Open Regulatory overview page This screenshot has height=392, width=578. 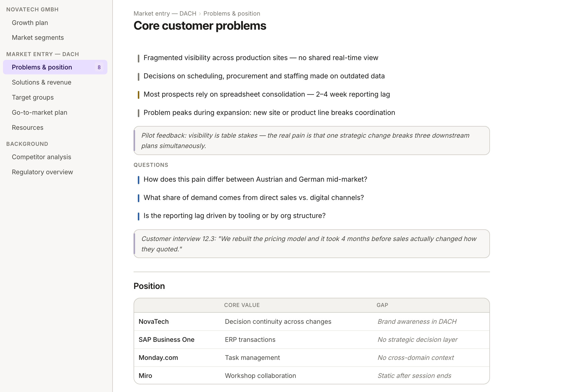coord(42,172)
